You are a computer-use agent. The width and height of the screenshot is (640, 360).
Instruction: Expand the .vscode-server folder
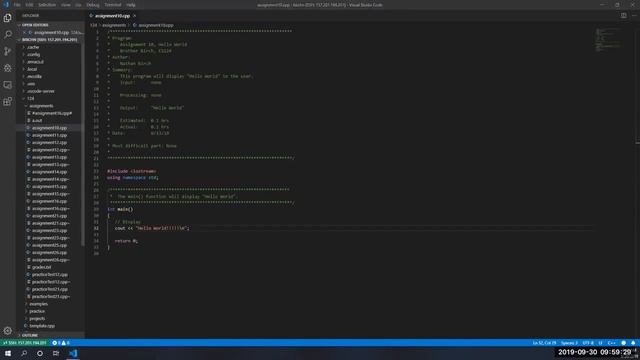40,91
